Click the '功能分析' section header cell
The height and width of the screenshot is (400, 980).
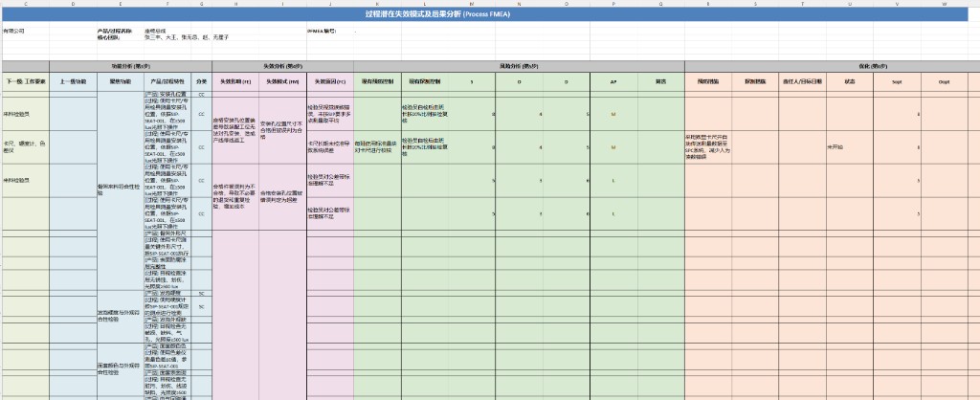[x=130, y=66]
